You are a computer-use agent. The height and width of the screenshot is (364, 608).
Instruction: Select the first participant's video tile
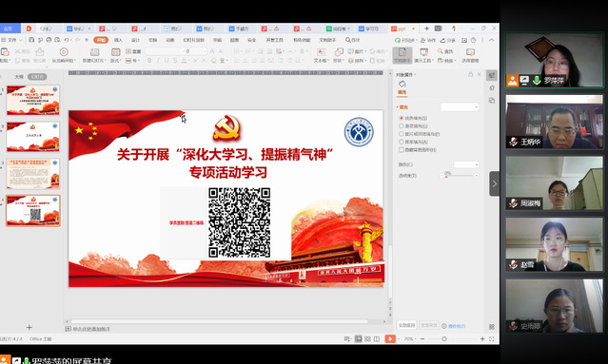tap(554, 60)
